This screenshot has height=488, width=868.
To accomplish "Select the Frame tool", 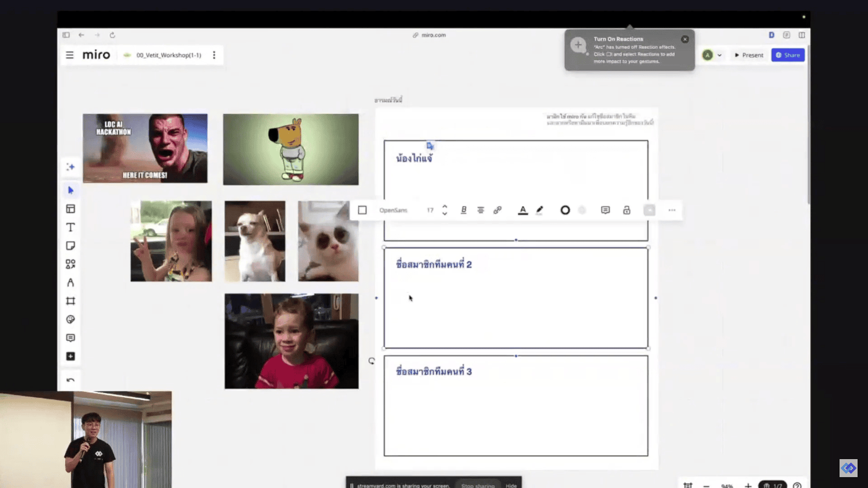I will click(71, 301).
